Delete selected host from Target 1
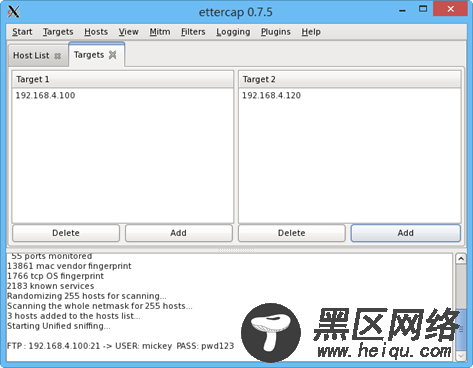 tap(66, 233)
